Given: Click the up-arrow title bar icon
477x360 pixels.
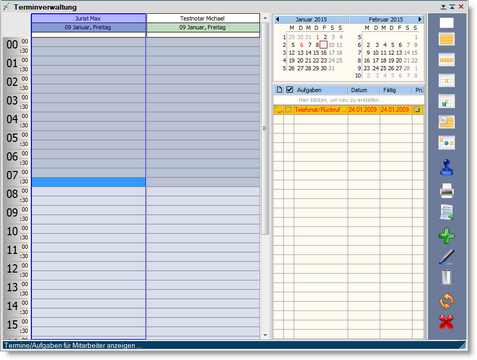Looking at the screenshot, I should coord(452,7).
